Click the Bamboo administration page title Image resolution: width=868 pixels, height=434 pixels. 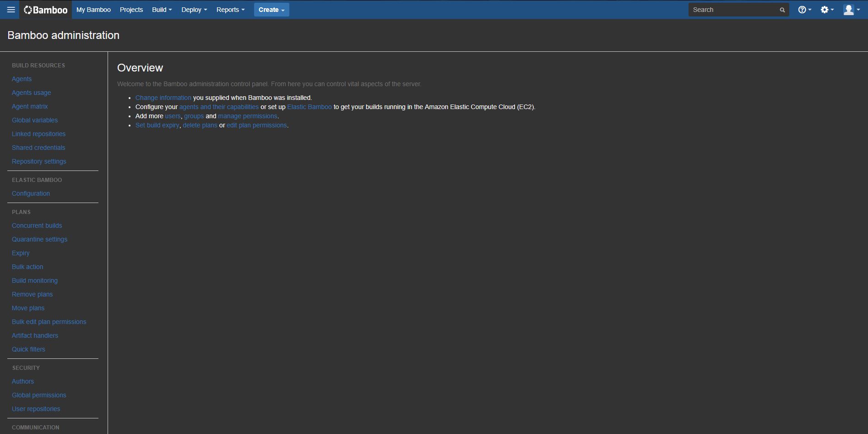pyautogui.click(x=64, y=35)
